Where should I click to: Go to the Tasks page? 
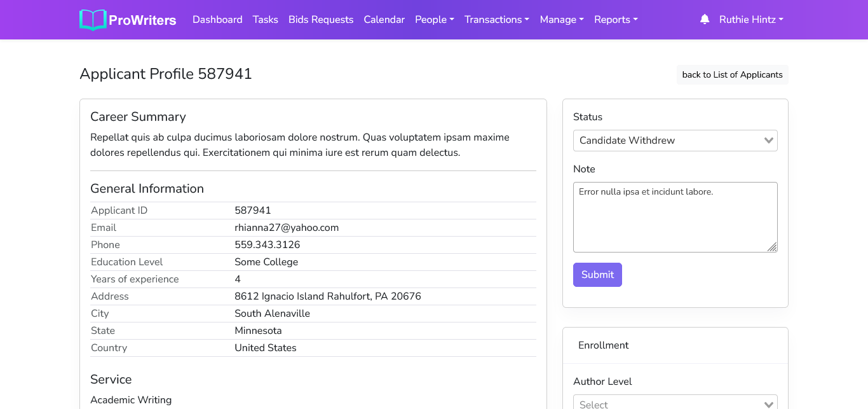coord(265,20)
